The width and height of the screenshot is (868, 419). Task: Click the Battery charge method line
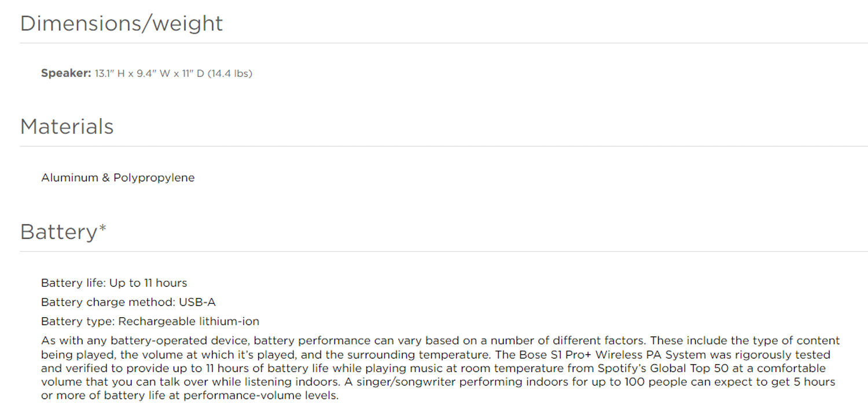pos(128,302)
